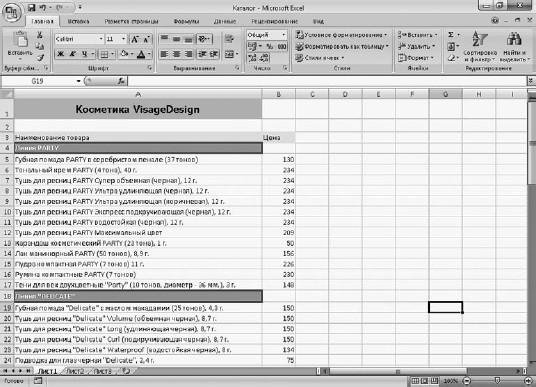Click the insert new worksheet tab icon
The image size is (536, 387).
click(126, 371)
